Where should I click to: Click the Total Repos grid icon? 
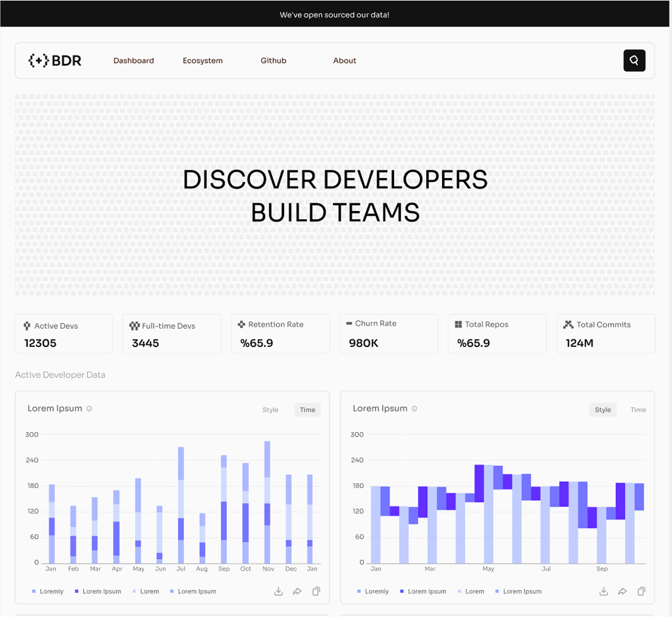click(458, 324)
